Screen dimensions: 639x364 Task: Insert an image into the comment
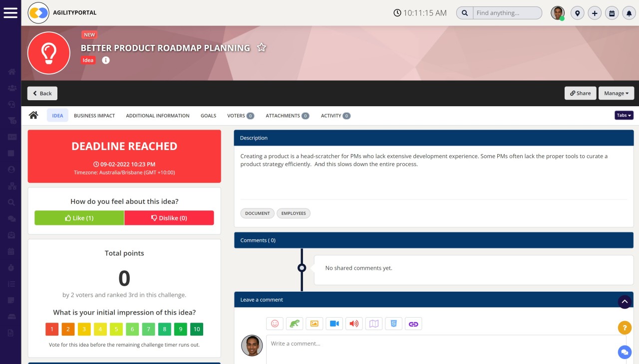click(314, 324)
